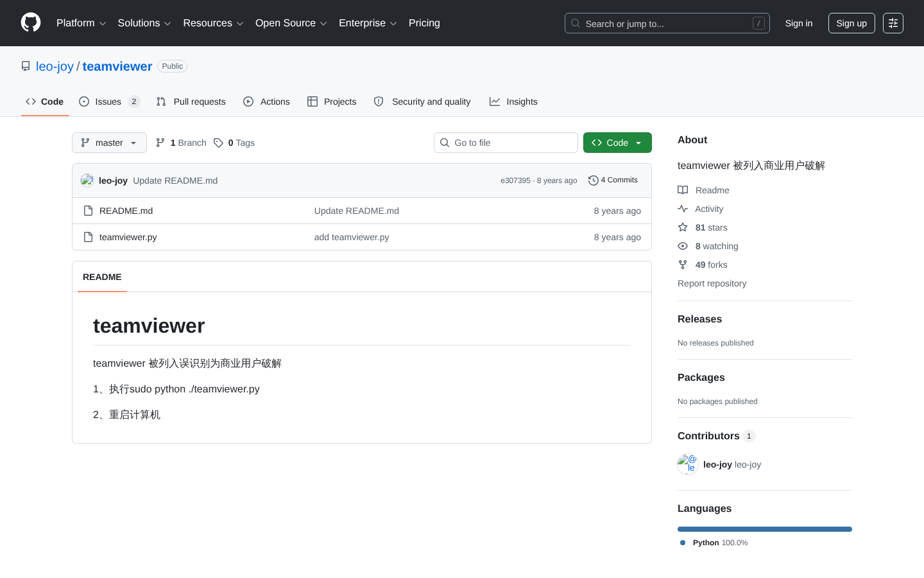Click the Pricing link

point(424,23)
